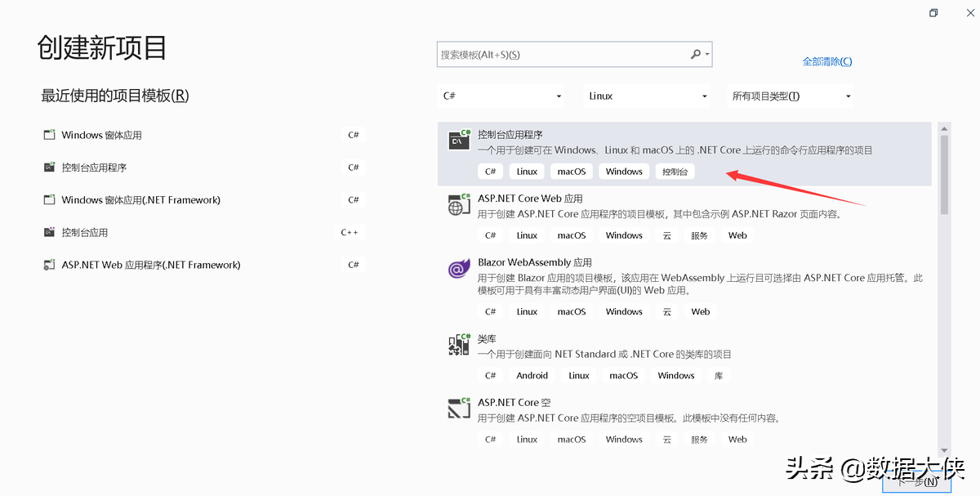Click the Console App template description text
The height and width of the screenshot is (496, 980).
pyautogui.click(x=675, y=150)
